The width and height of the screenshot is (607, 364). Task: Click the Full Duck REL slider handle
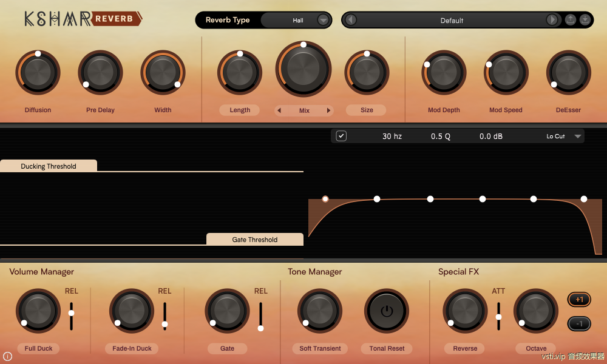(x=71, y=313)
